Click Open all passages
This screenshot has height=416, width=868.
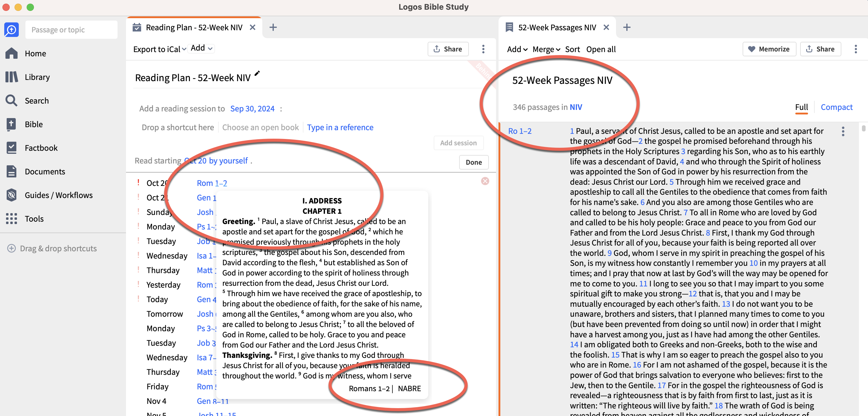pos(601,49)
